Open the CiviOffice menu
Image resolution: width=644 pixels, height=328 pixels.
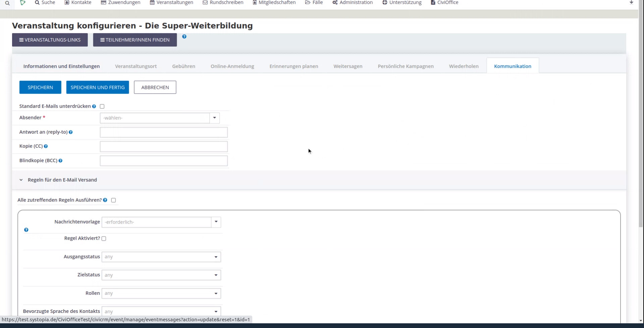point(444,3)
